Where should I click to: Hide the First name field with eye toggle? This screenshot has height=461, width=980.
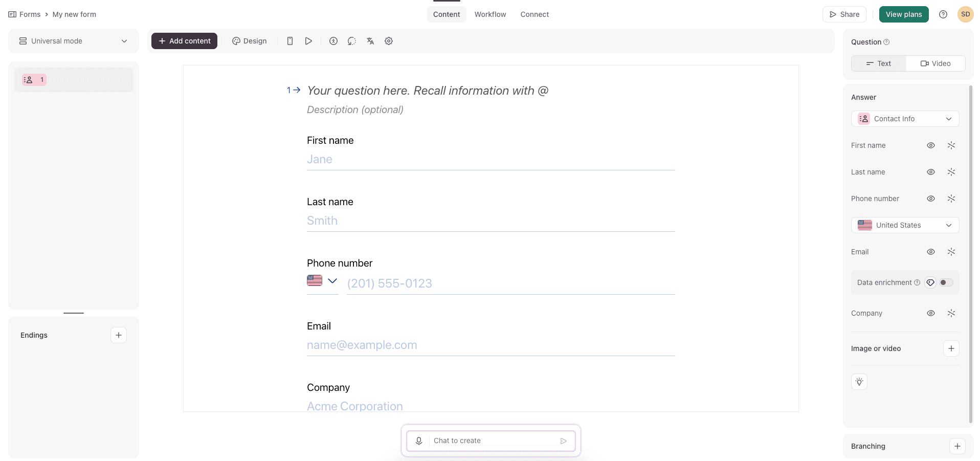tap(930, 145)
